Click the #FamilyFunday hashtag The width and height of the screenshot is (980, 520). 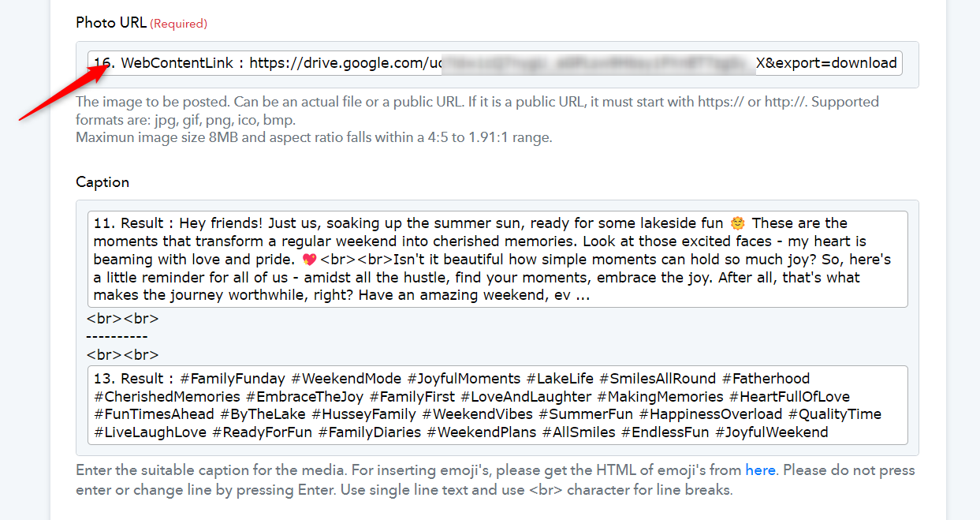pos(233,379)
